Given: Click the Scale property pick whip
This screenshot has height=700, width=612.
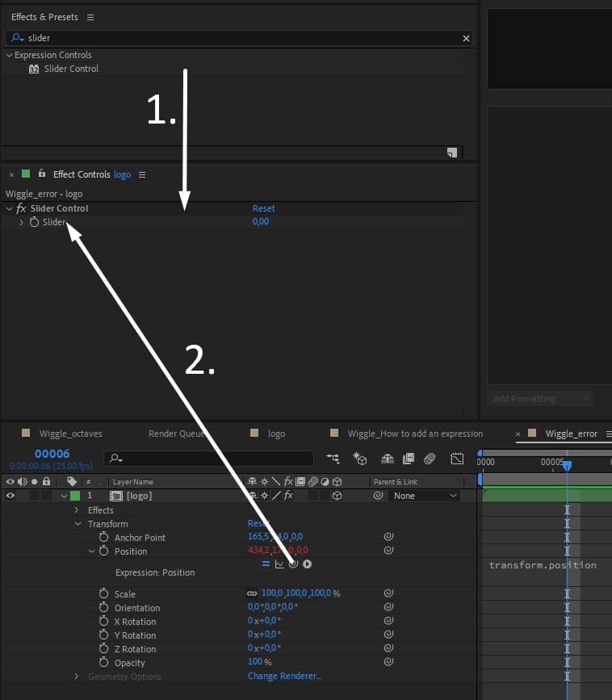Looking at the screenshot, I should point(388,593).
